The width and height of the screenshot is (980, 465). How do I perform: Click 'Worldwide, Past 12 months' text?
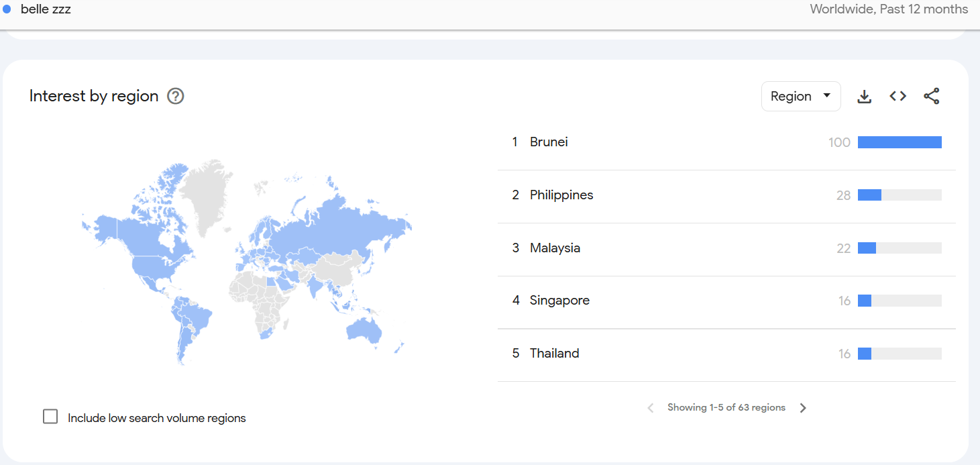(889, 9)
